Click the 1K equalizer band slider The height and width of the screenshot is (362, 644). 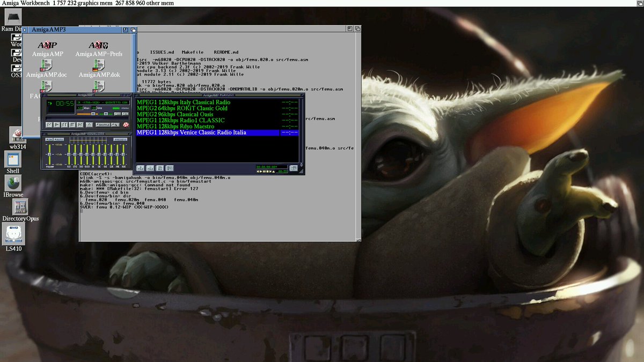[93, 154]
